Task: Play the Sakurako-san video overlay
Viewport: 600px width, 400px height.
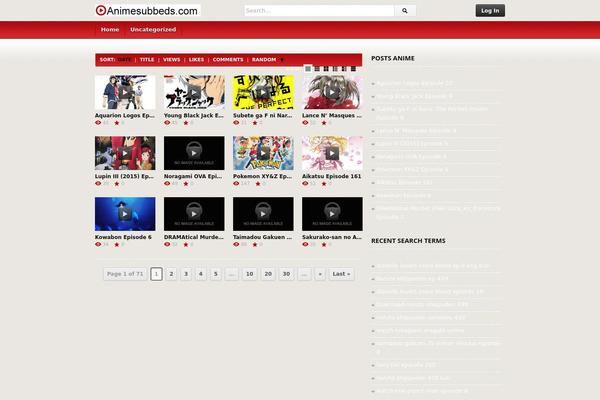Action: (332, 214)
